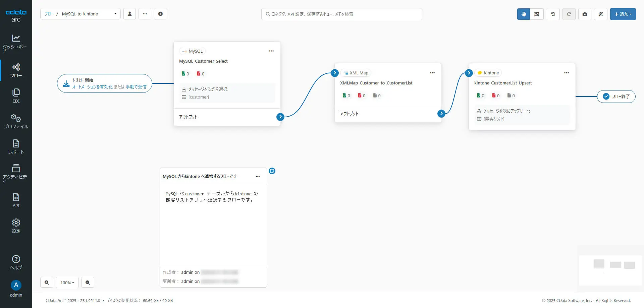This screenshot has width=644, height=308.
Task: Select the XMLMap_Customer_to_CustomerList connector name
Action: tap(376, 83)
